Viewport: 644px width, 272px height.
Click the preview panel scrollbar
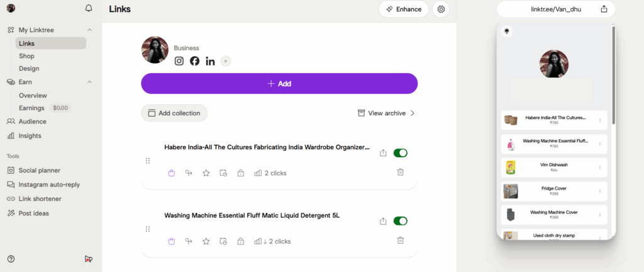click(614, 76)
